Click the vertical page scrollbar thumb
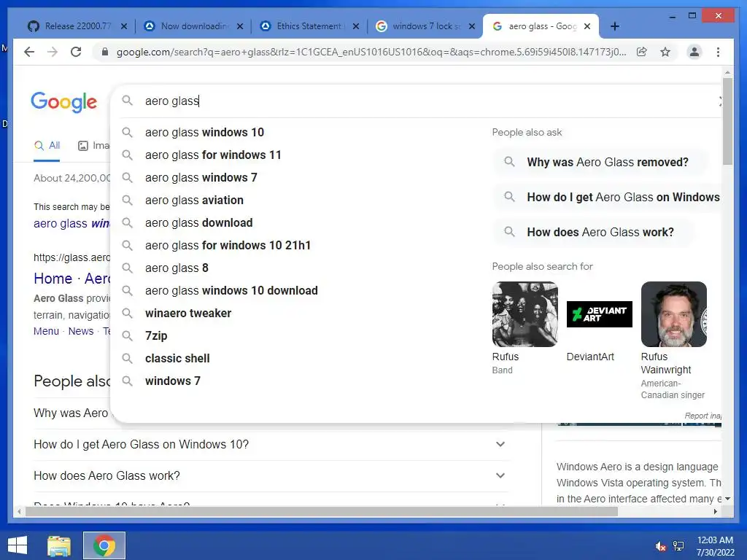The height and width of the screenshot is (560, 747). [727, 122]
